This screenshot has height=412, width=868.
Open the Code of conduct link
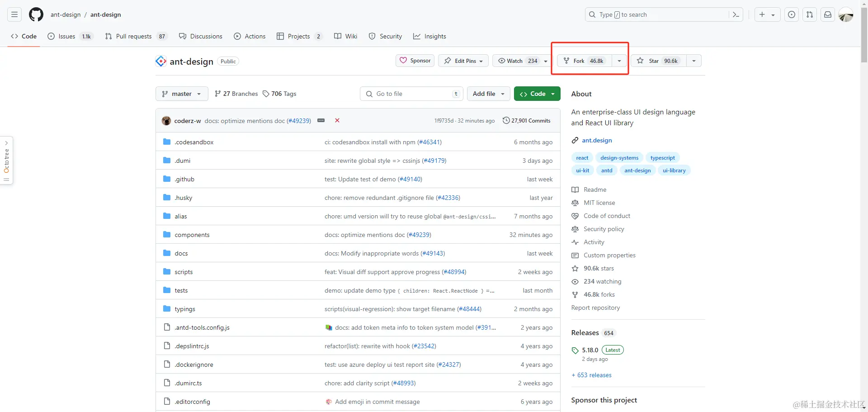coord(607,216)
